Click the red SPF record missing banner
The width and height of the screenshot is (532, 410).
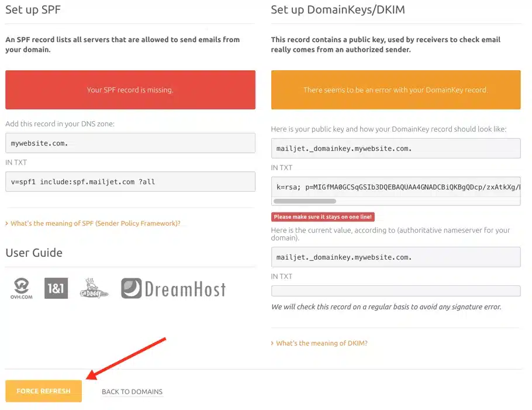coord(130,90)
